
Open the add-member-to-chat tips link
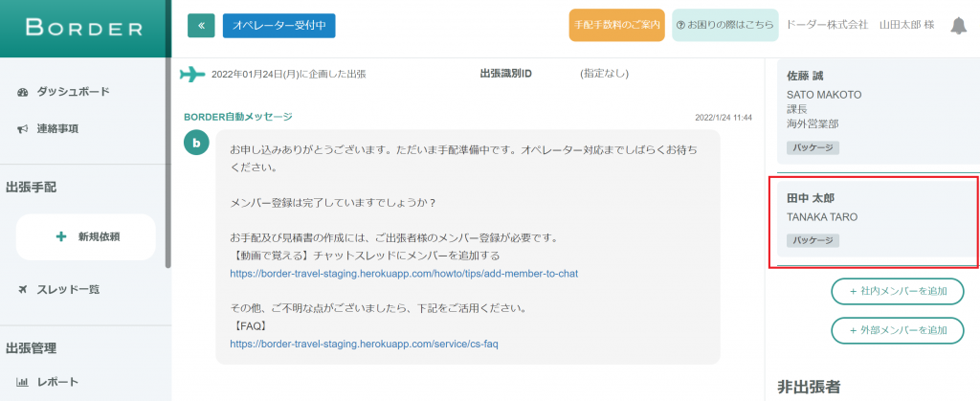point(403,274)
